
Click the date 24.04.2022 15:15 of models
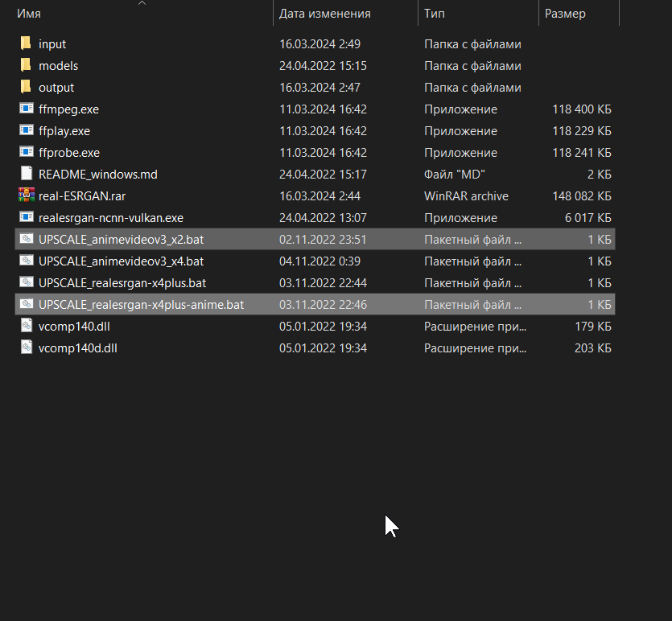coord(323,66)
